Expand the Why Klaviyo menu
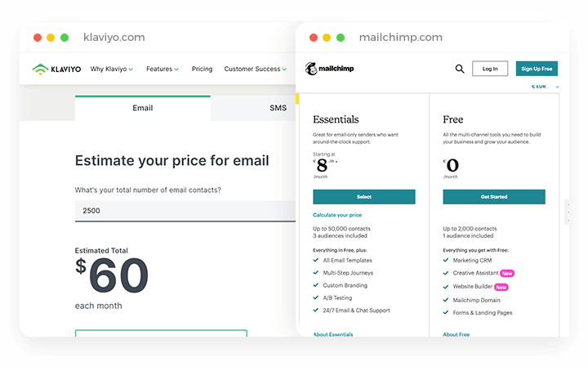The height and width of the screenshot is (367, 588). point(112,69)
